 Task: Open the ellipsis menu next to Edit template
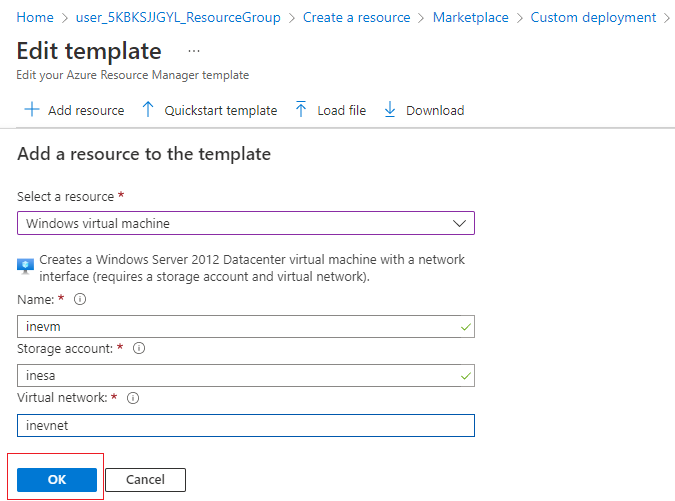pos(193,50)
